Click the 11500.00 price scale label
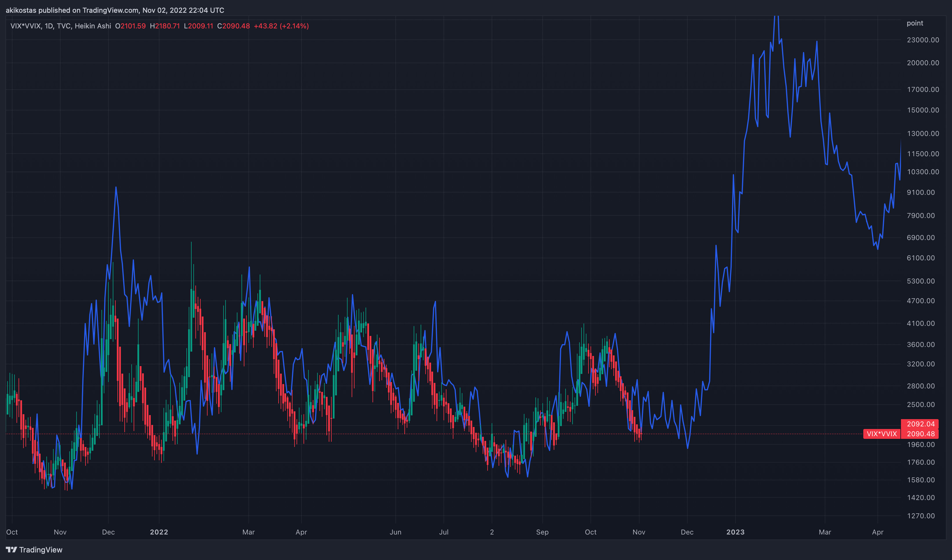The width and height of the screenshot is (952, 560). (923, 154)
